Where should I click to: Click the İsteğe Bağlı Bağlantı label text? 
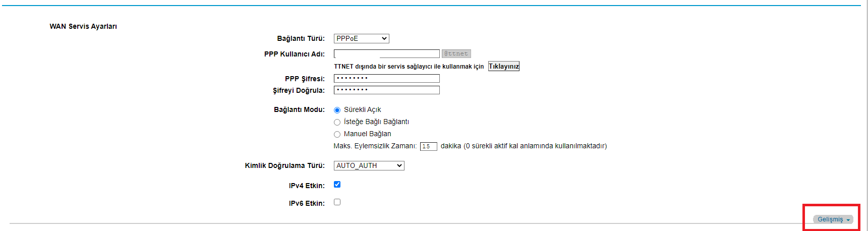pyautogui.click(x=376, y=122)
